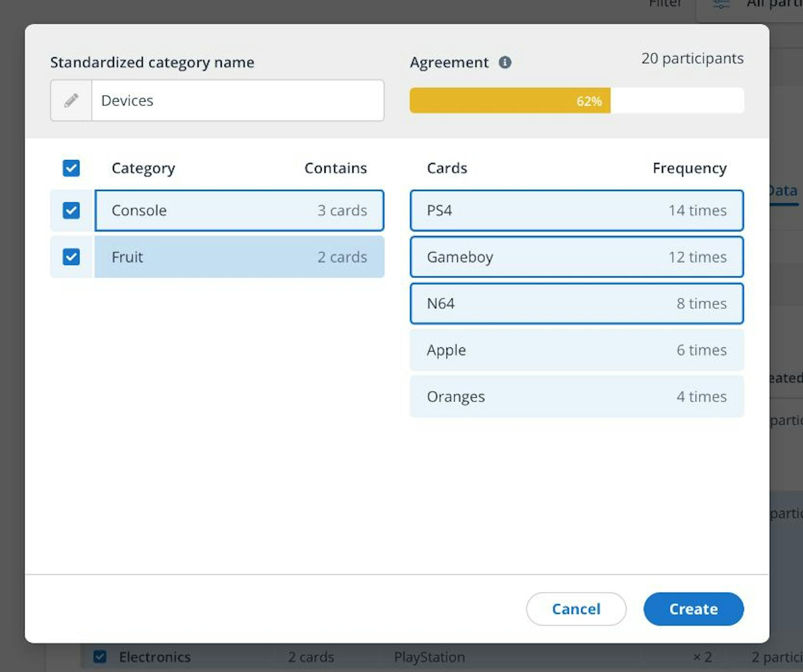Click the 3 cards count for Console
Image resolution: width=803 pixels, height=672 pixels.
pyautogui.click(x=342, y=210)
